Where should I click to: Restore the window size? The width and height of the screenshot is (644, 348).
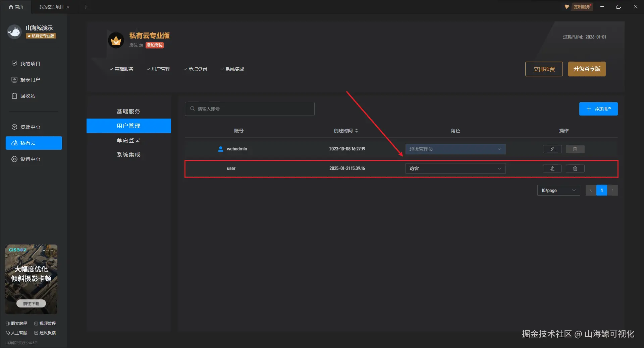point(619,7)
